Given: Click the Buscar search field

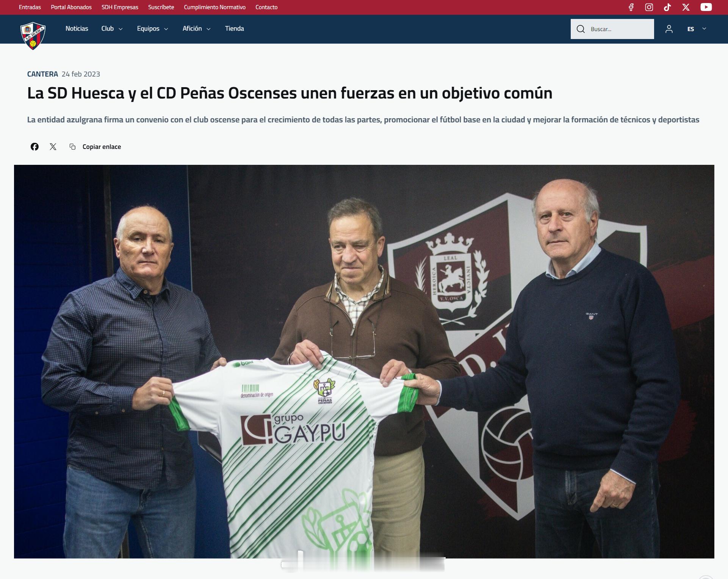Looking at the screenshot, I should 612,29.
